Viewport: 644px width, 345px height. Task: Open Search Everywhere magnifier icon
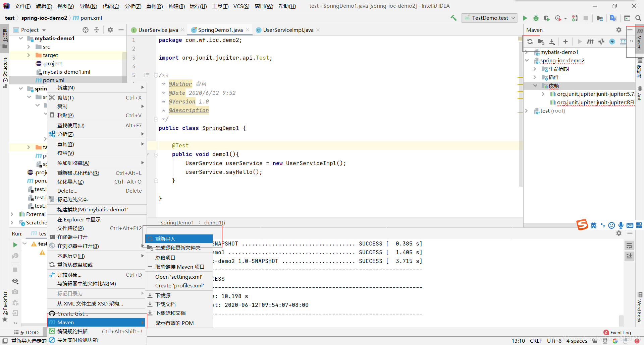638,18
